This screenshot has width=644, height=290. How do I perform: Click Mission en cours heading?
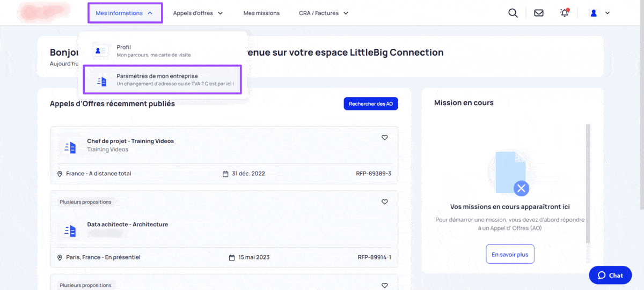pyautogui.click(x=464, y=102)
